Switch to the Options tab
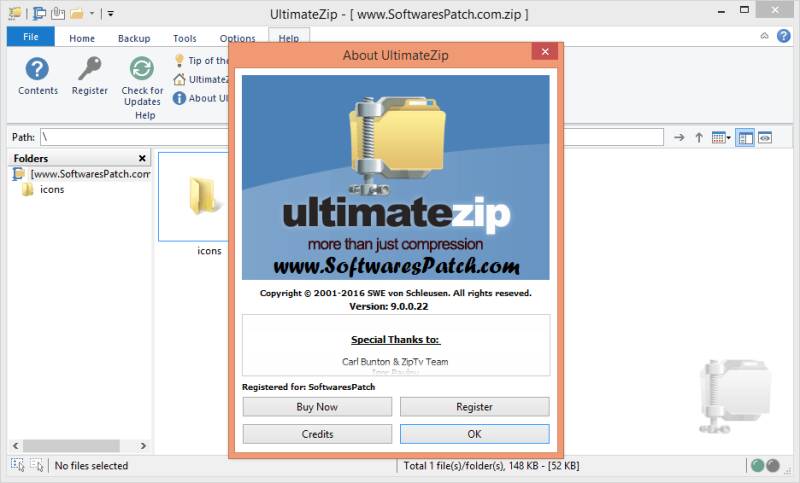 237,38
